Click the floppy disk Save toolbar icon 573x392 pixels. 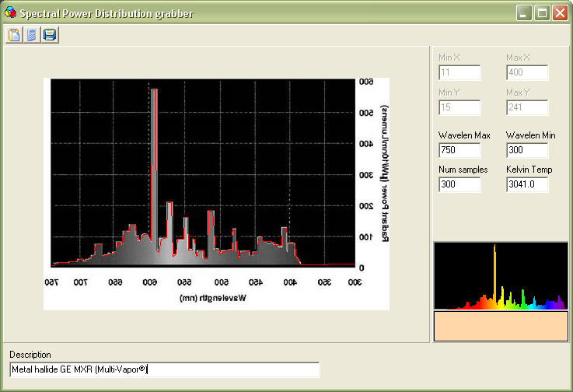point(50,35)
